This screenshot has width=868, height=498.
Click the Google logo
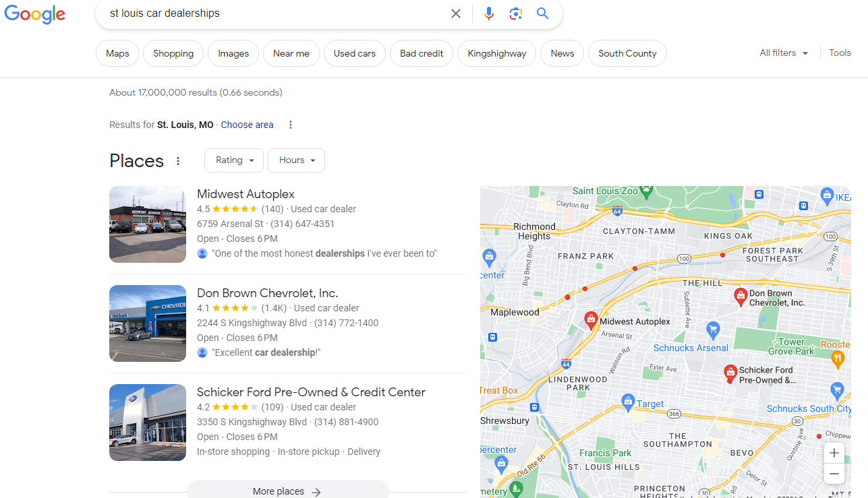34,15
